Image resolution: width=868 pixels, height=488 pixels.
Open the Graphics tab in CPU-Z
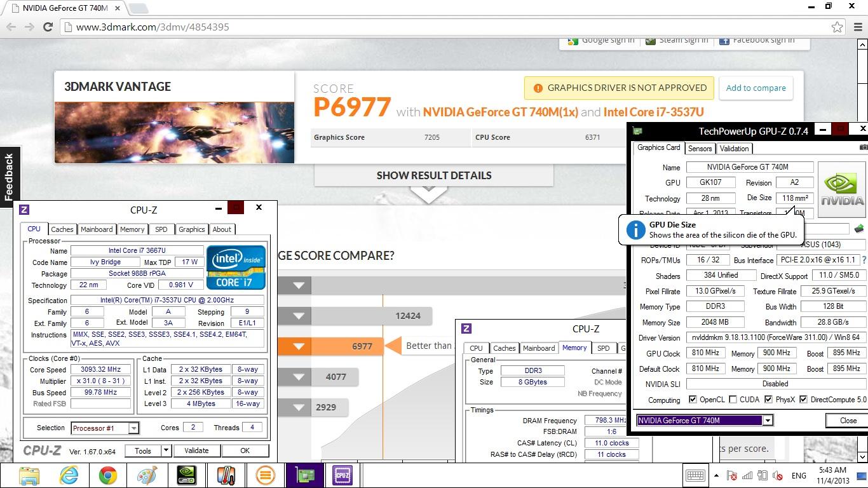[191, 229]
